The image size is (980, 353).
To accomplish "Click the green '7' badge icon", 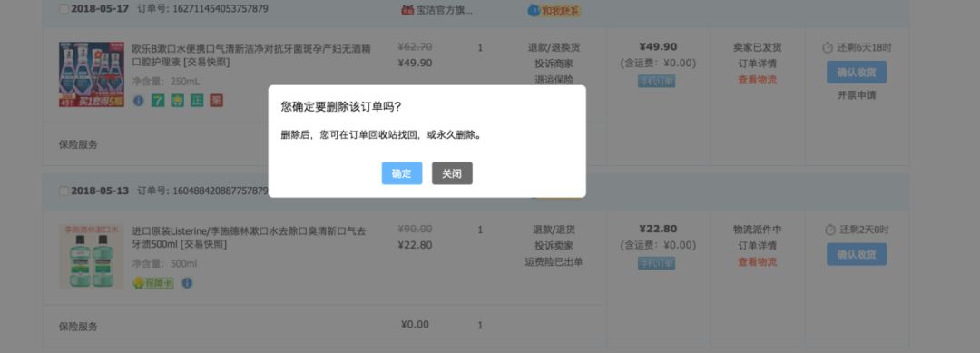I will pyautogui.click(x=158, y=101).
